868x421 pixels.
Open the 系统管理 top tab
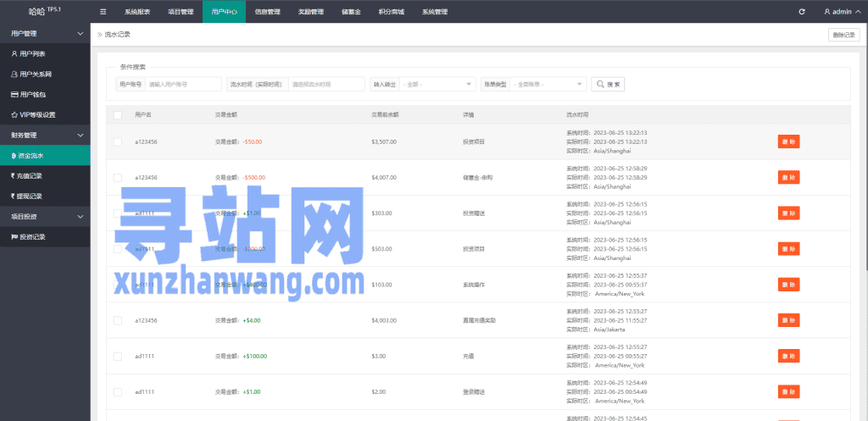(435, 12)
